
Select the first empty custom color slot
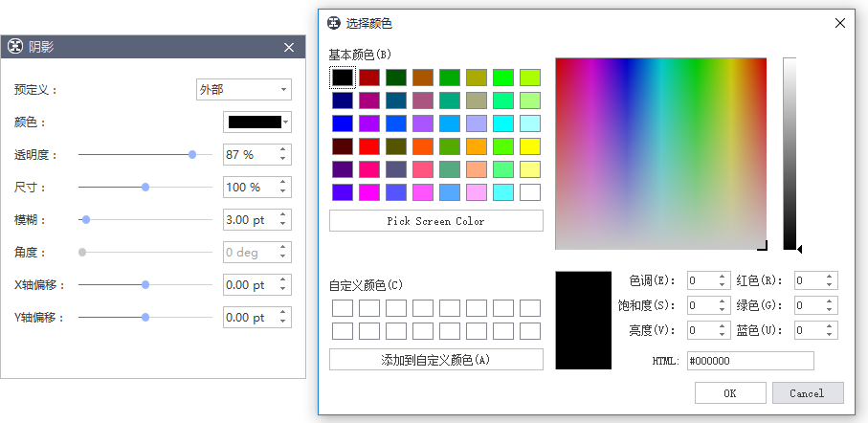(343, 308)
